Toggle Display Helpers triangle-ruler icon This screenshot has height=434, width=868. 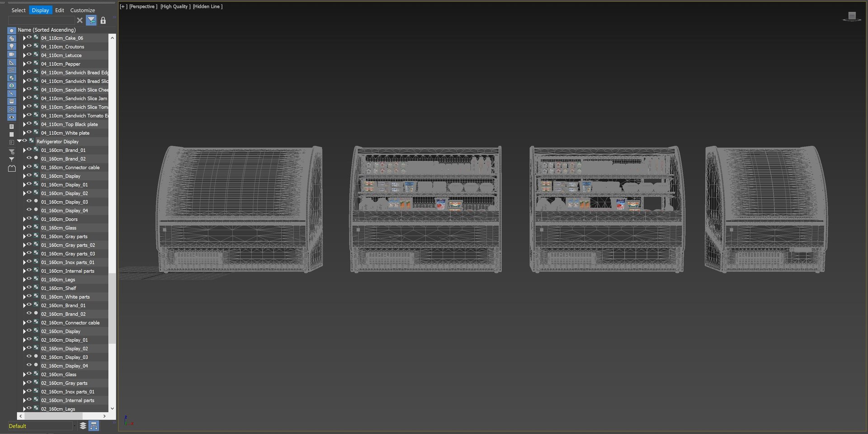pyautogui.click(x=12, y=62)
